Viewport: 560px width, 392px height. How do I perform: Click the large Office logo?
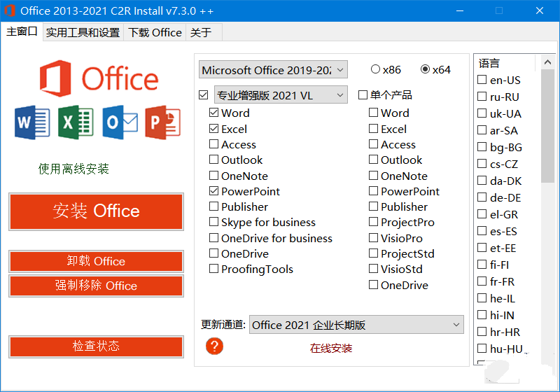click(99, 78)
